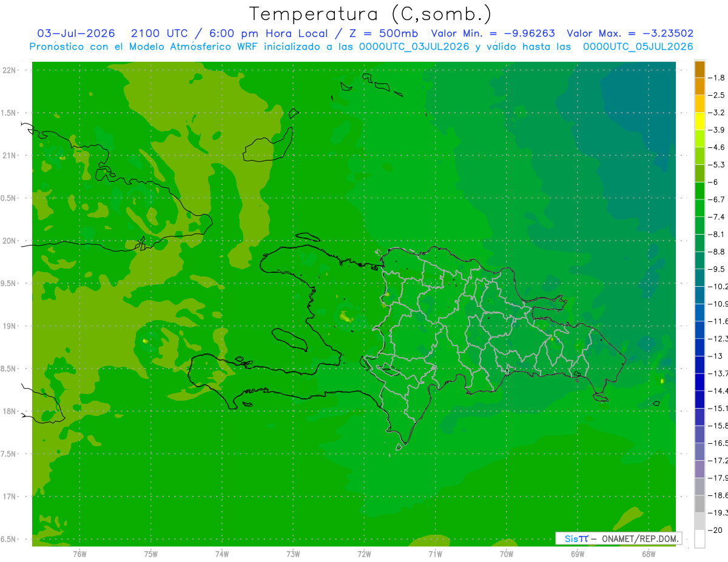Select the orange swatch between -1.8 and -2.5
The image size is (728, 562).
coord(699,87)
